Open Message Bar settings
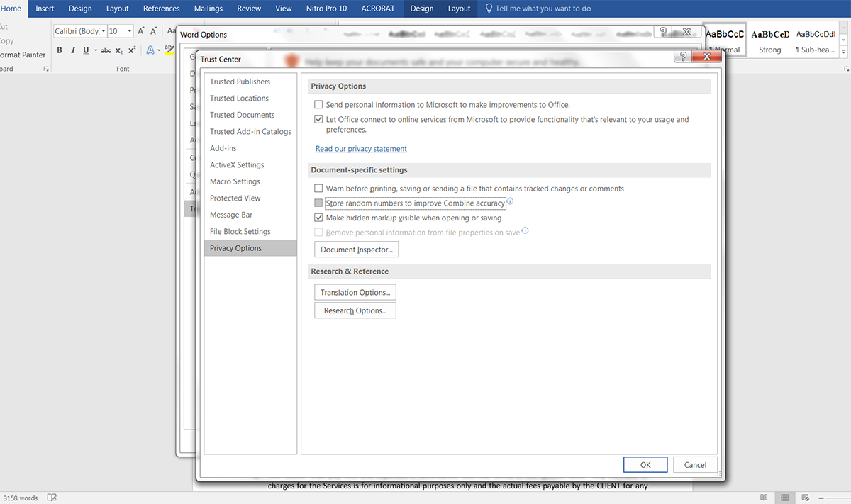Screen dimensions: 851x504 click(250, 215)
